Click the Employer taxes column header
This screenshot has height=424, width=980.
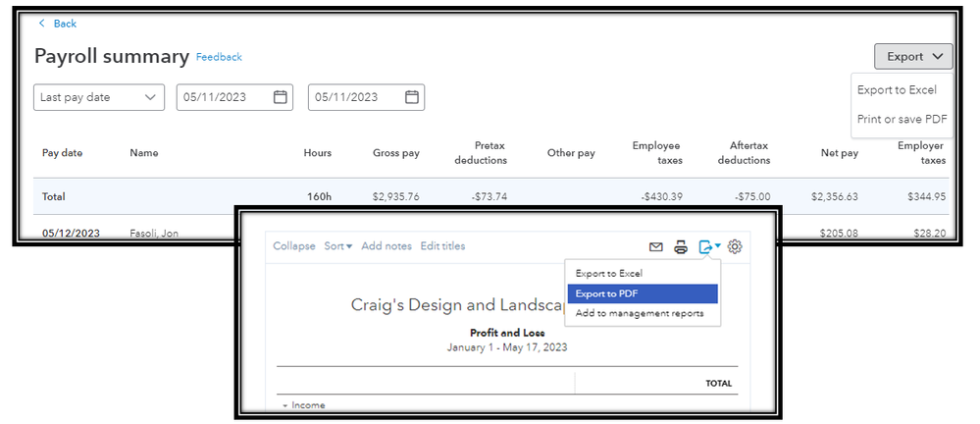921,152
